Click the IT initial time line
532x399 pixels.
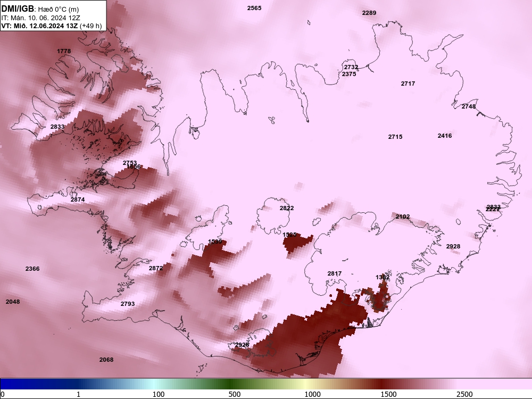(x=41, y=18)
